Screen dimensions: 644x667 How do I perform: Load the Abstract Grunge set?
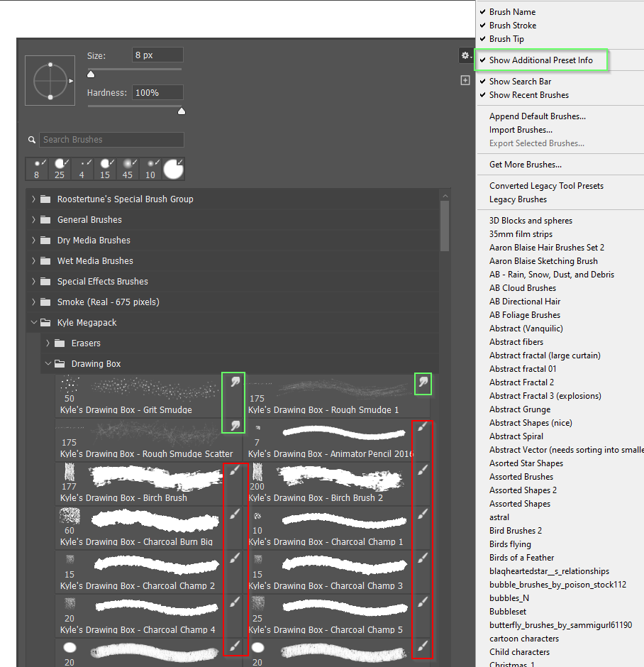point(519,409)
